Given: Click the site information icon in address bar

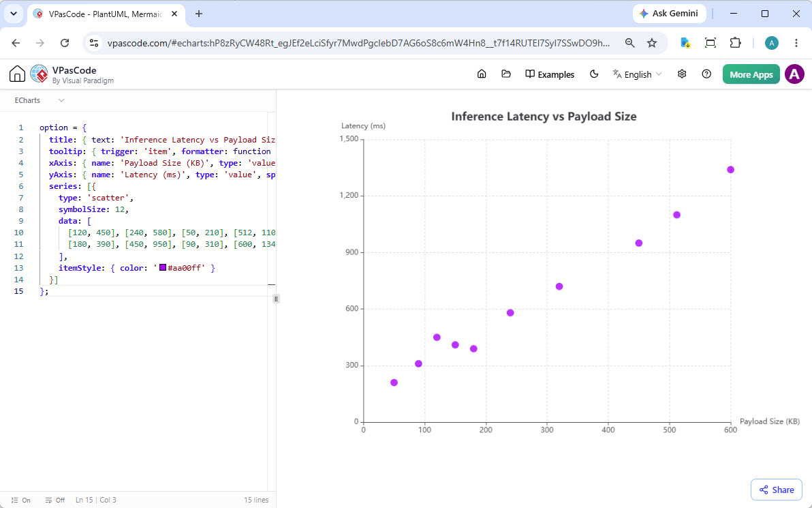Looking at the screenshot, I should tap(94, 43).
